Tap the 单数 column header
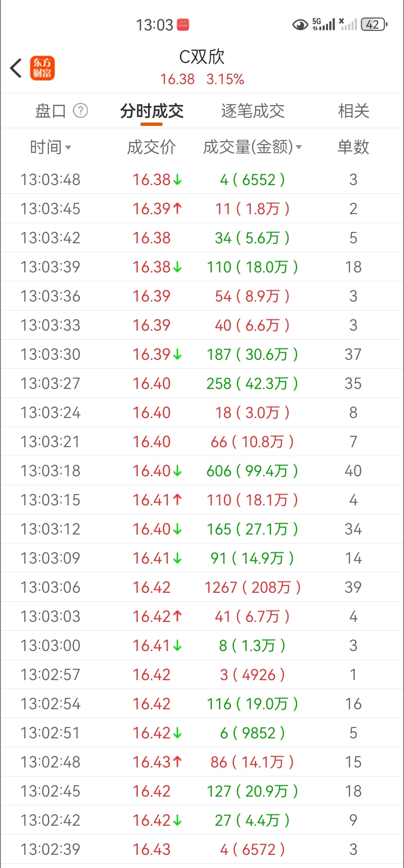Viewport: 404px width, 868px height. [x=353, y=147]
